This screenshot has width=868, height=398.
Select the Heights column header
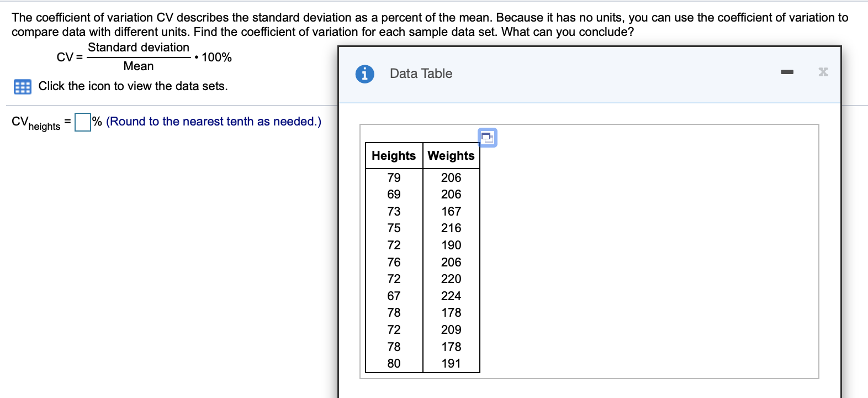coord(394,156)
